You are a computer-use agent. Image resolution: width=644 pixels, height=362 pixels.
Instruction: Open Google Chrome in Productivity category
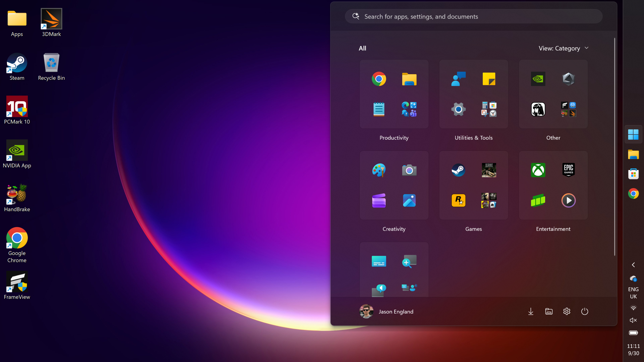coord(379,79)
